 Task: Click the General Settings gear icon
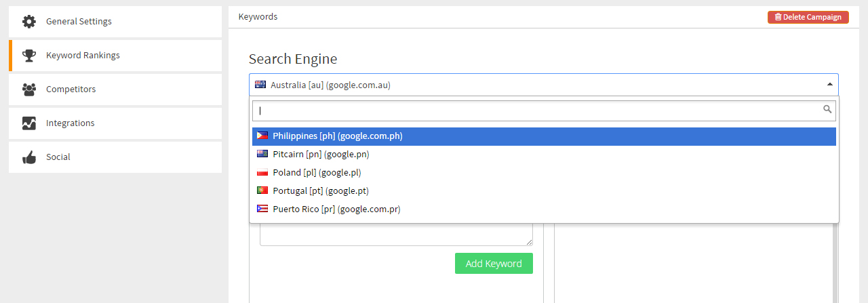[29, 22]
